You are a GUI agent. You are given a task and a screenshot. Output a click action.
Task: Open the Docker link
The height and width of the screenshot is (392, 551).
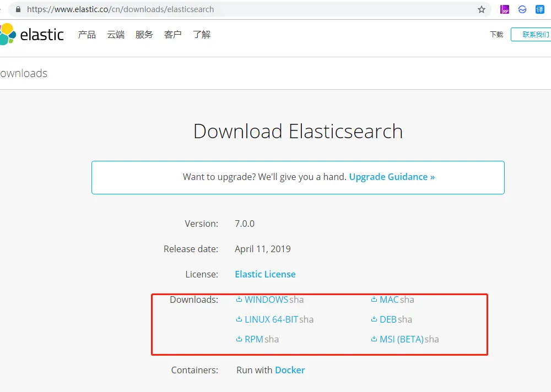click(290, 370)
